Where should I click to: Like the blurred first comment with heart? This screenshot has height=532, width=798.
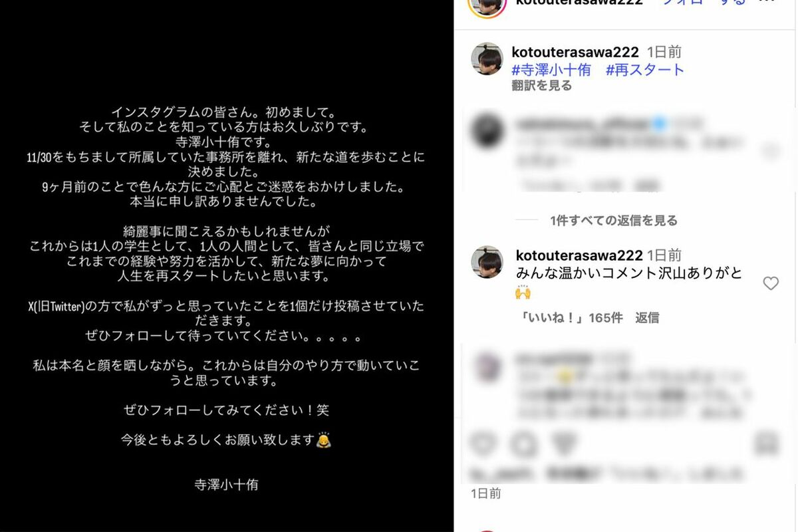click(771, 152)
